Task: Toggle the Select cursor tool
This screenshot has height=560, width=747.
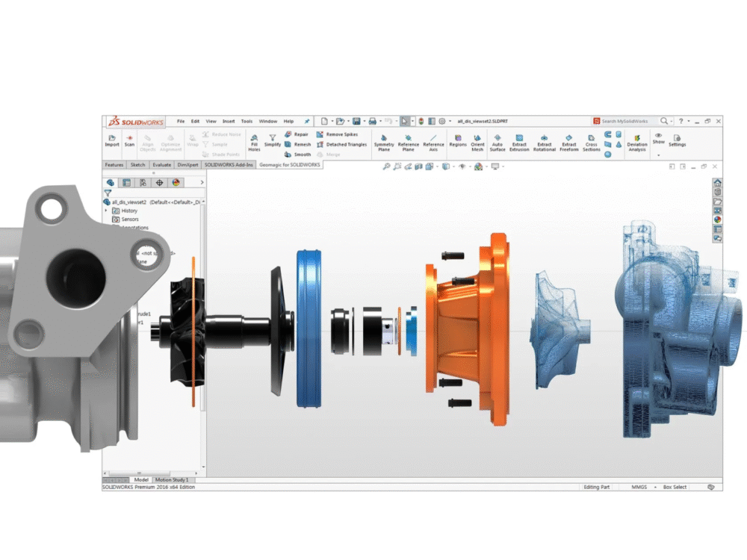Action: click(x=404, y=122)
